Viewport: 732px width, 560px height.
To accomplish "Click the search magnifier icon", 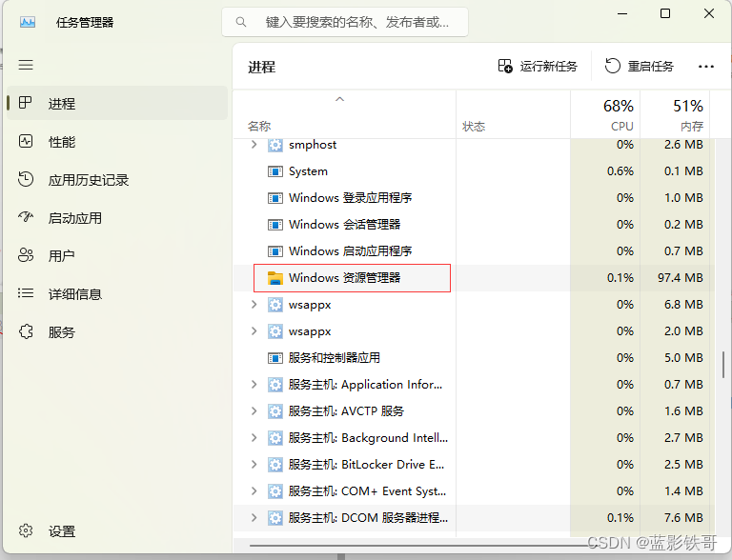I will coord(241,22).
